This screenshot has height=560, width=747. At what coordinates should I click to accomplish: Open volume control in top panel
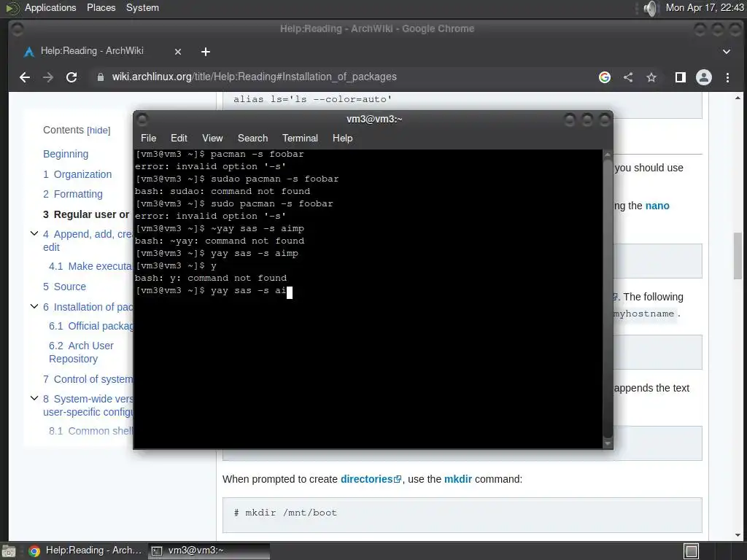[650, 8]
